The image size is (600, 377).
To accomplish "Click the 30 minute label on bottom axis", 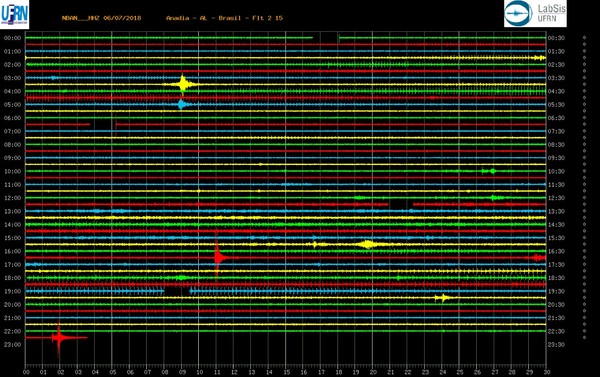I will coord(546,372).
